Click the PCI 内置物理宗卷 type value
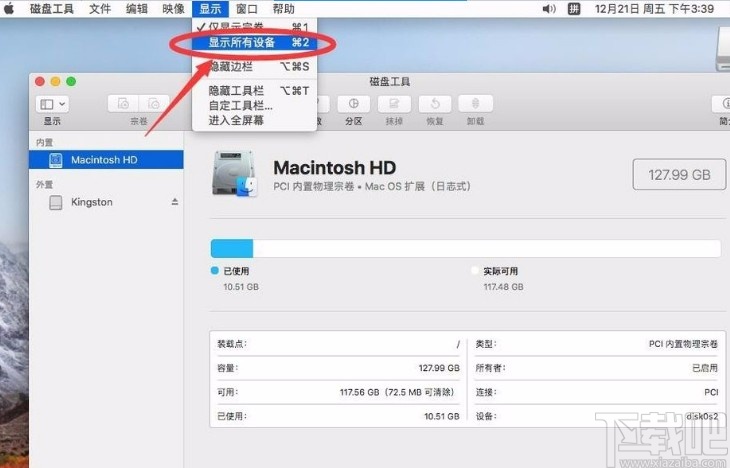 click(683, 344)
